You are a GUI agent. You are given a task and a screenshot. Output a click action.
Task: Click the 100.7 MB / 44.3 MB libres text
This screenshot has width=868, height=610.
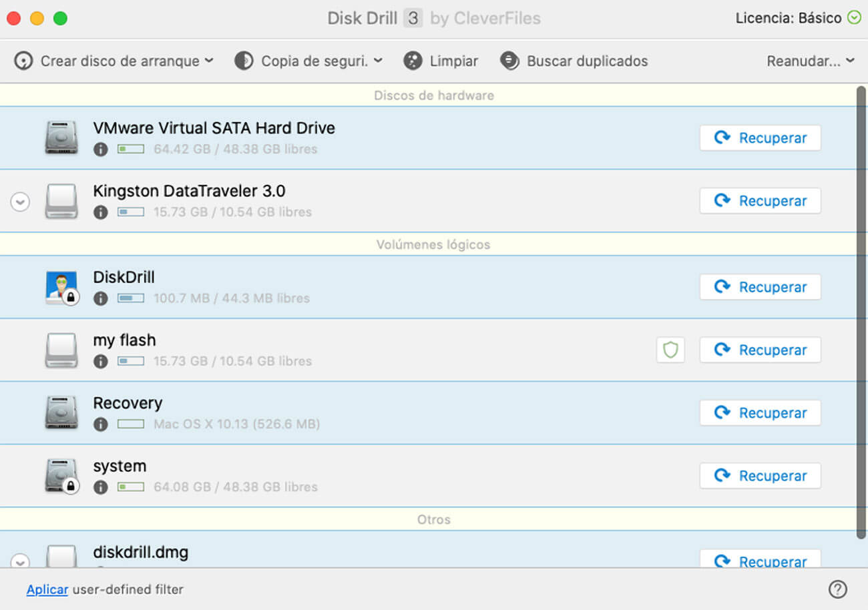coord(232,298)
